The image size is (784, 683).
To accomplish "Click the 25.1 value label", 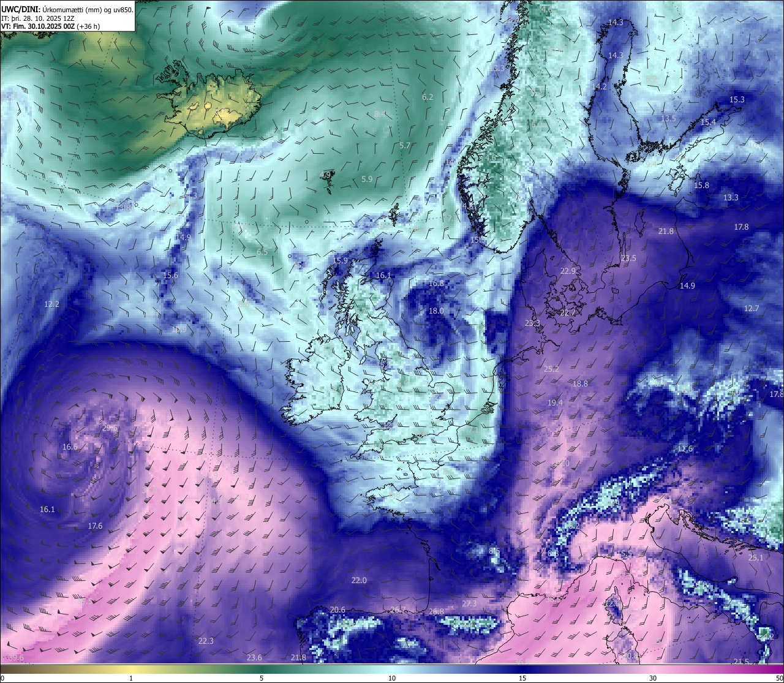I will click(x=756, y=557).
